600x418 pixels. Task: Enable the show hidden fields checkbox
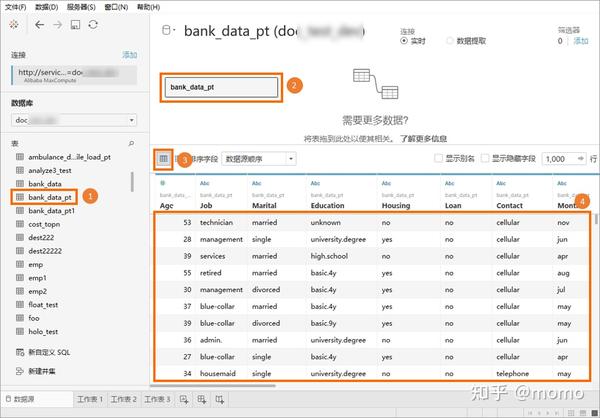pos(485,158)
